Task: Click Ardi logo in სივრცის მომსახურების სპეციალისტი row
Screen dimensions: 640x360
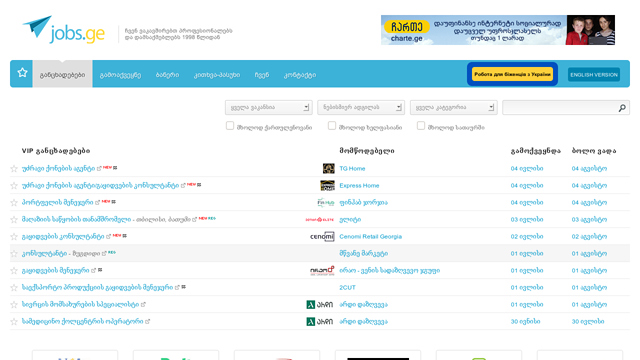Action: (x=320, y=304)
